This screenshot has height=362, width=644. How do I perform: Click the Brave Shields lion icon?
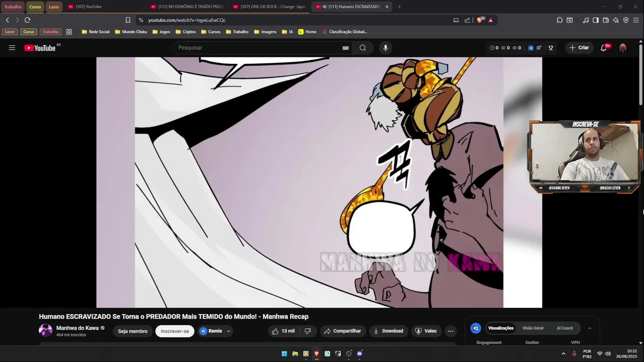(x=480, y=20)
